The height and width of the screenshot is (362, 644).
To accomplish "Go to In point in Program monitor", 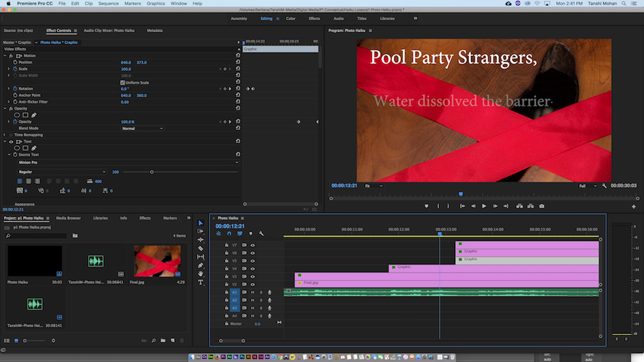I will click(x=463, y=206).
